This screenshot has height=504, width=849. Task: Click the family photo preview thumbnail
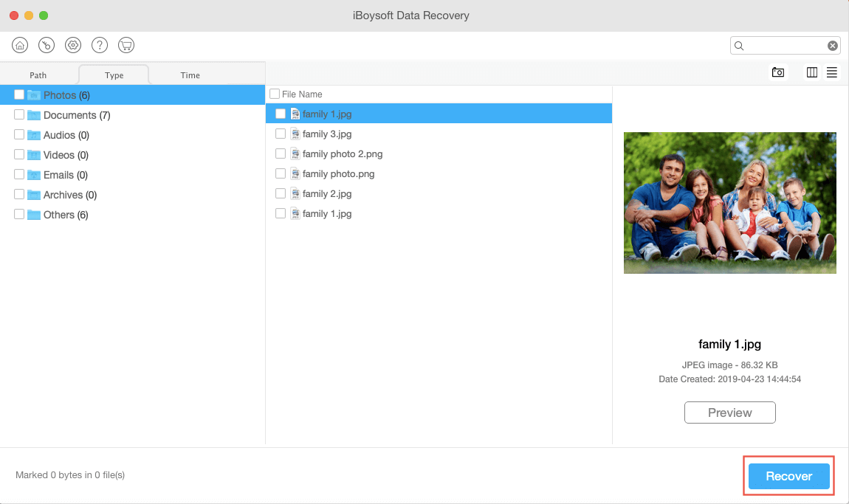(x=729, y=203)
